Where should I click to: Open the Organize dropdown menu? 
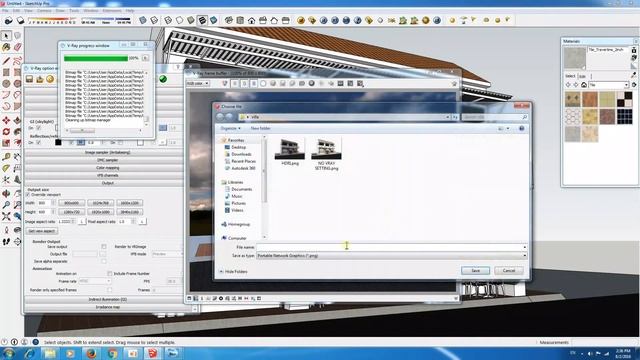tap(231, 128)
